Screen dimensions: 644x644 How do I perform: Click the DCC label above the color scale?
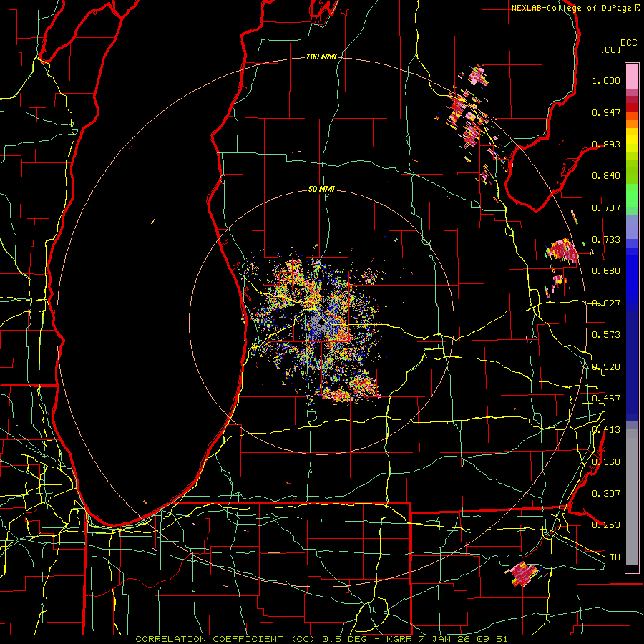click(628, 43)
